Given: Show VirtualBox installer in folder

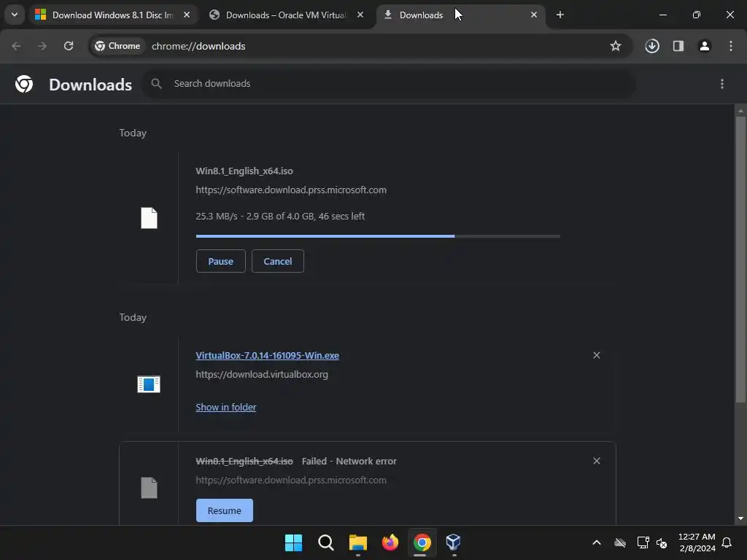Looking at the screenshot, I should coord(226,408).
